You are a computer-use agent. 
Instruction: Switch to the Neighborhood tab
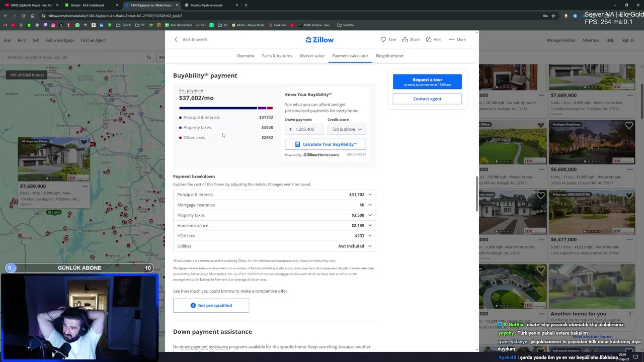(x=389, y=56)
